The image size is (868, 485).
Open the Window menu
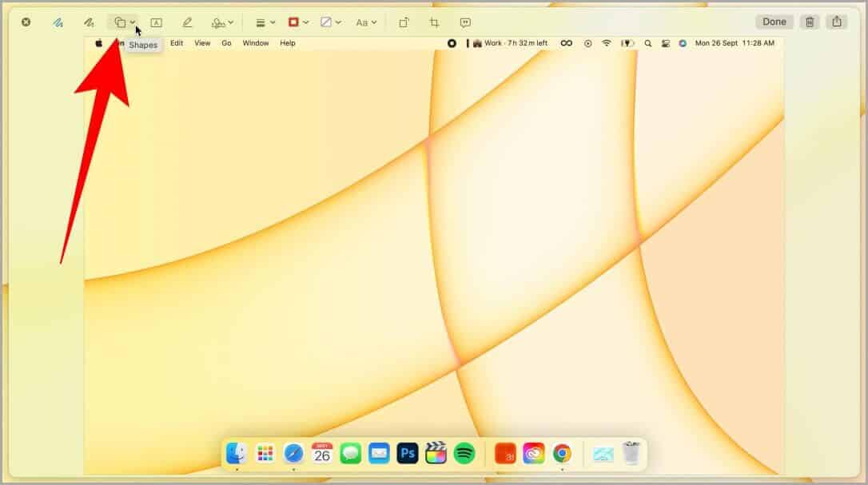click(x=256, y=43)
